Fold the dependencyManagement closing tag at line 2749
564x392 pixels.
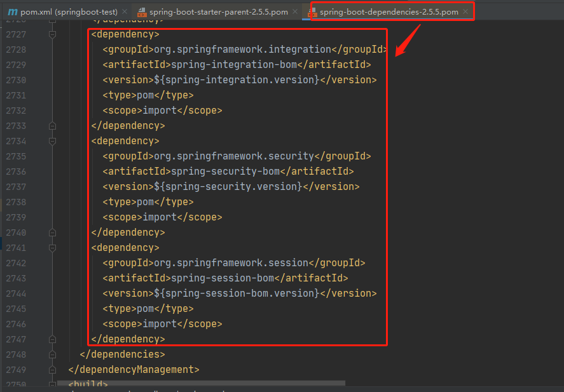[53, 370]
